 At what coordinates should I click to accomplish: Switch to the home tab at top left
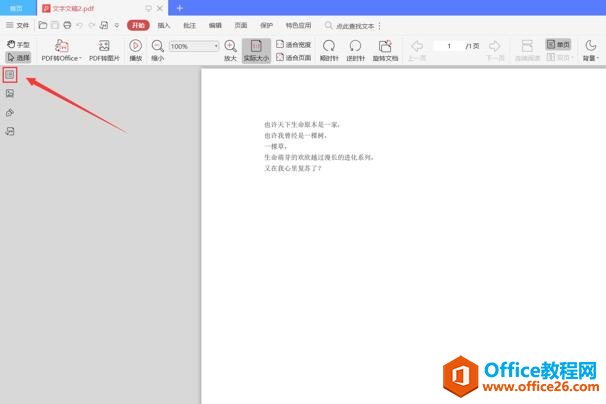pos(17,8)
